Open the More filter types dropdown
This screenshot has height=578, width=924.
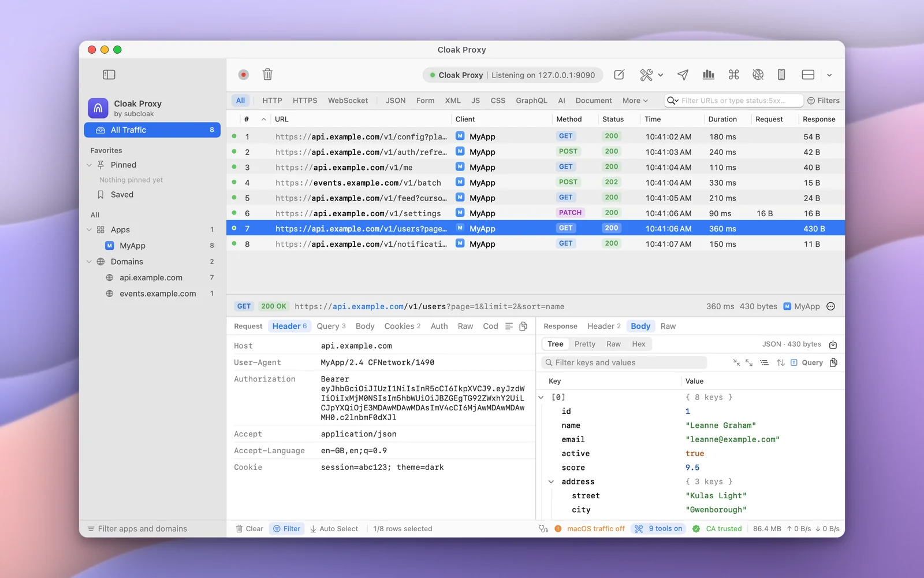pyautogui.click(x=635, y=101)
